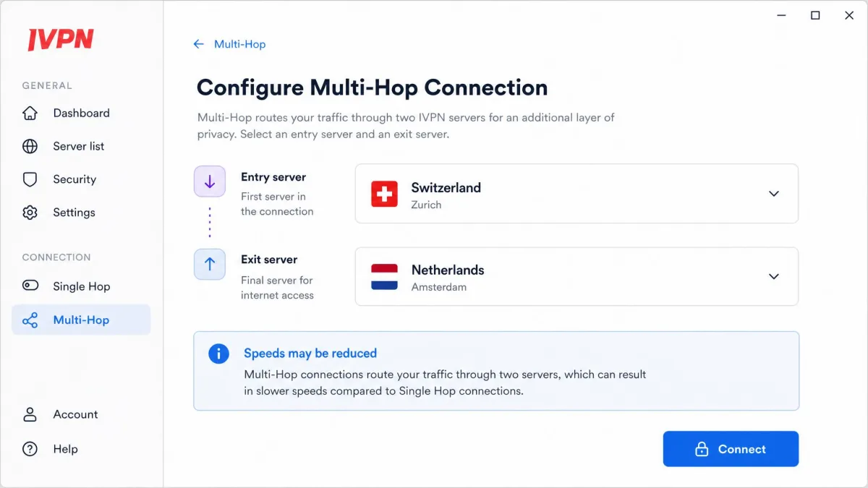The height and width of the screenshot is (488, 868).
Task: Go back via the Multi-Hop link
Action: (x=239, y=44)
